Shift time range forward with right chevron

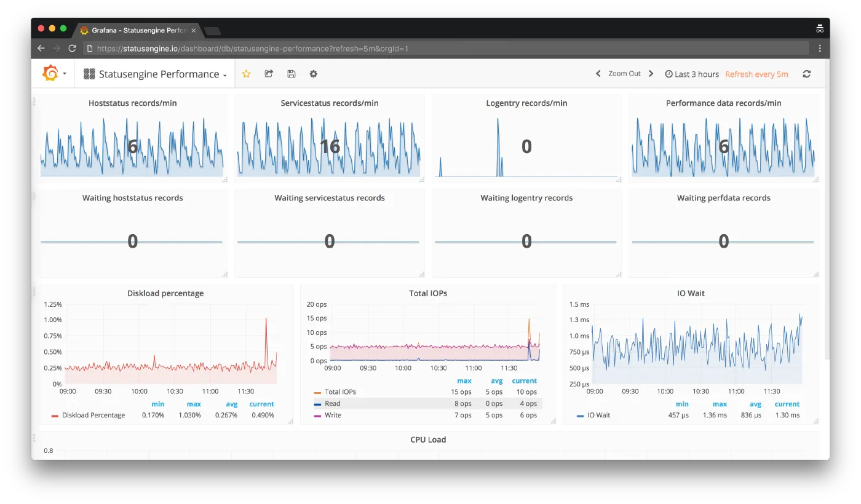tap(651, 74)
